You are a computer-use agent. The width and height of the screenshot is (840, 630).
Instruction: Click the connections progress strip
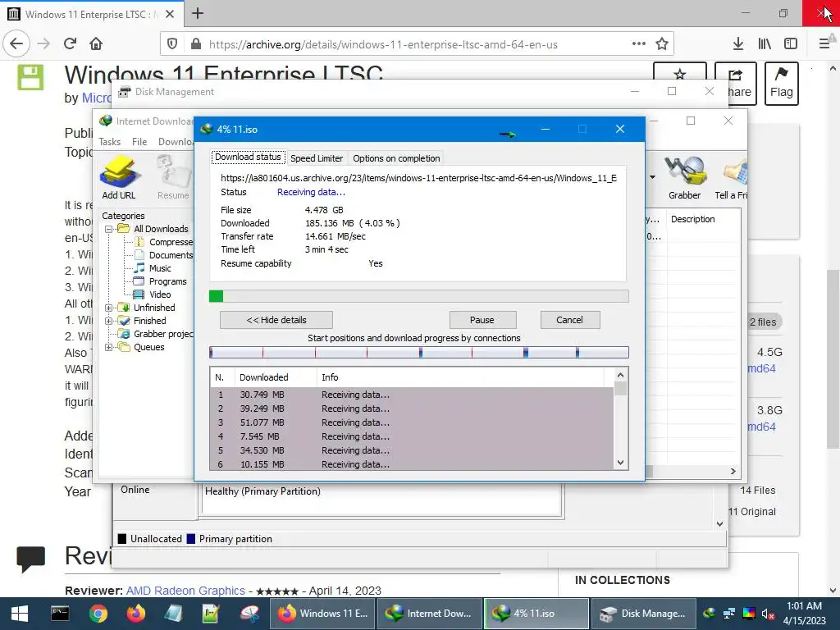click(x=419, y=352)
